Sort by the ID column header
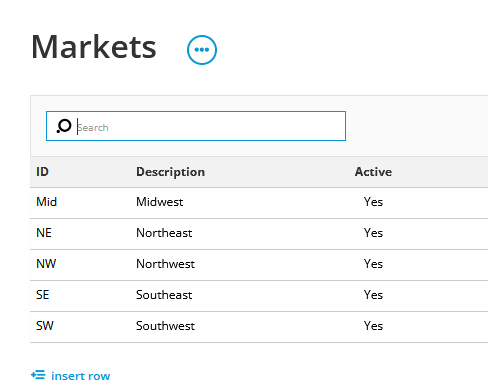The image size is (488, 390). [x=42, y=172]
